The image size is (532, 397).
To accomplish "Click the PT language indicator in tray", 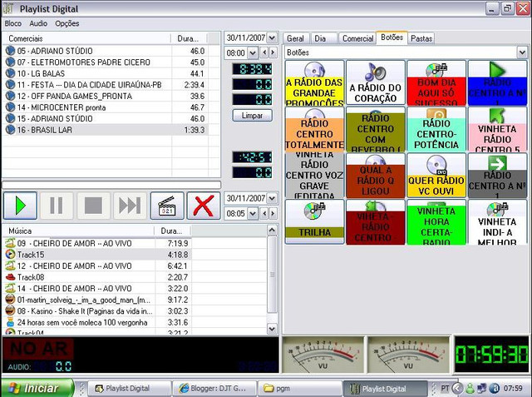I will (445, 388).
